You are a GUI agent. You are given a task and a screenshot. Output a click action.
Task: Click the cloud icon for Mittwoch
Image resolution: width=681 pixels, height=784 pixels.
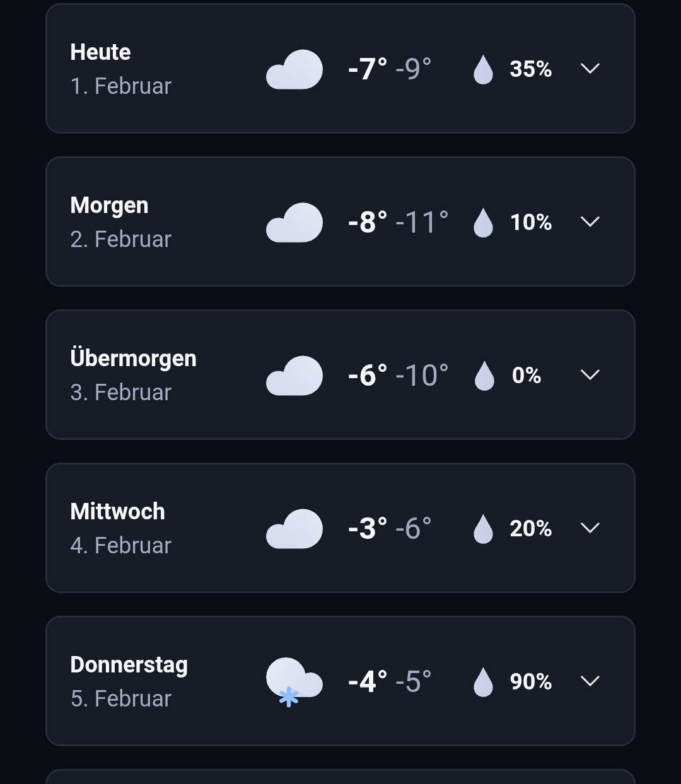point(294,529)
